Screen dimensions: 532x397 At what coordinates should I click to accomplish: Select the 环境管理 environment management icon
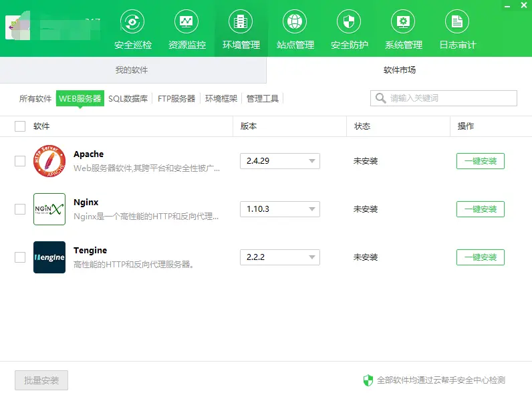point(241,21)
